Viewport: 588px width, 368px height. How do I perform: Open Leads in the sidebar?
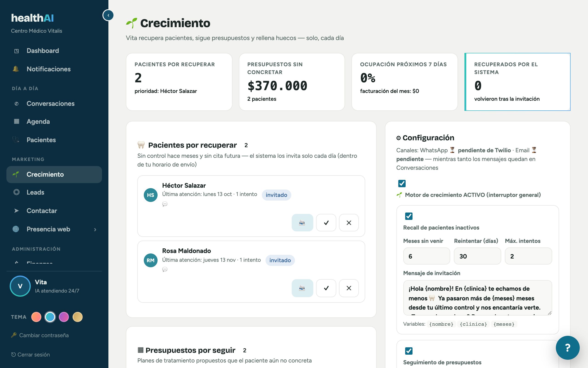coord(54,192)
